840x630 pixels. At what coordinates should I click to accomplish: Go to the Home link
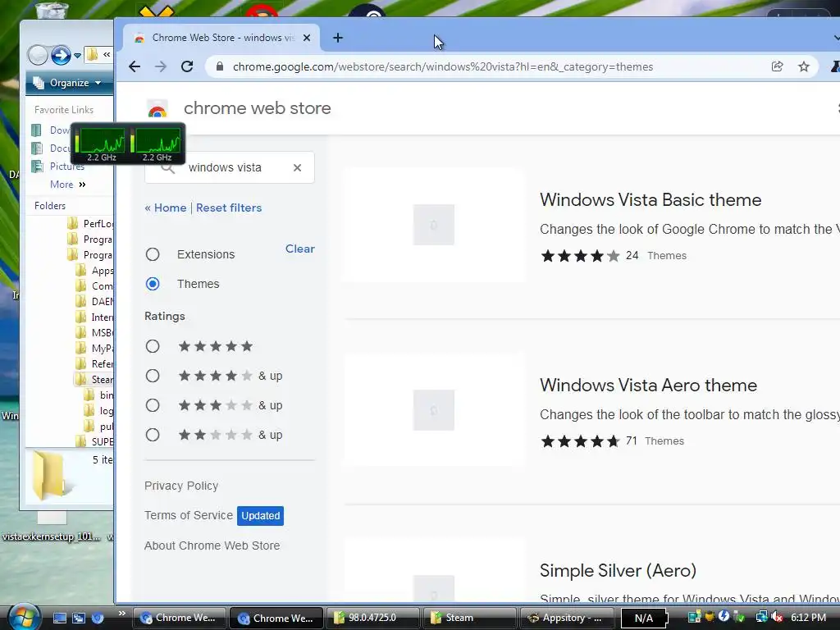[x=166, y=208]
